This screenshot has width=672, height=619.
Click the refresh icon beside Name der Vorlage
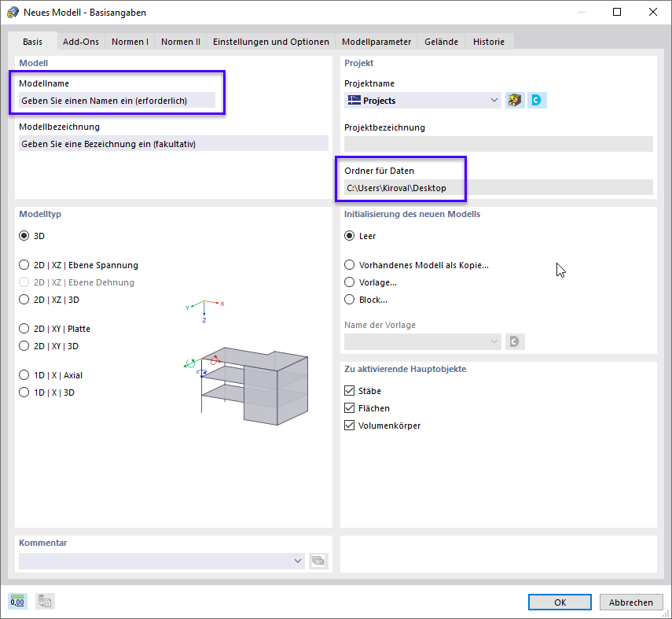tap(516, 341)
